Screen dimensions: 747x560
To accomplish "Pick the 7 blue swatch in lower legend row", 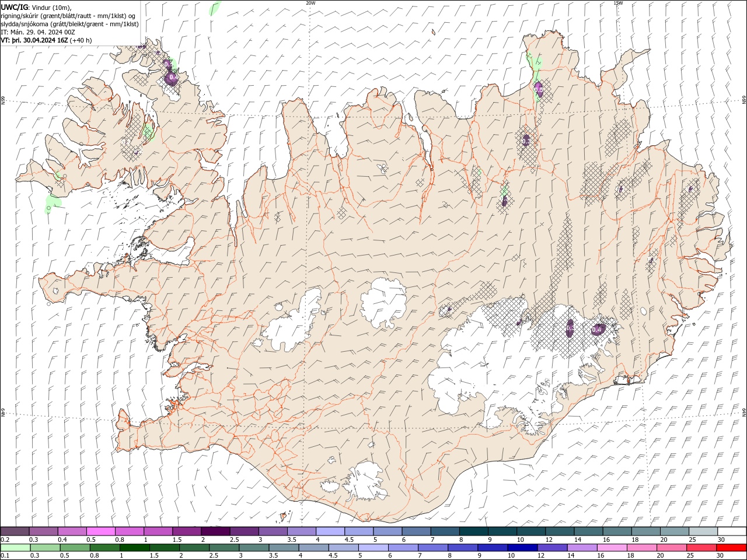I will coord(432,548).
